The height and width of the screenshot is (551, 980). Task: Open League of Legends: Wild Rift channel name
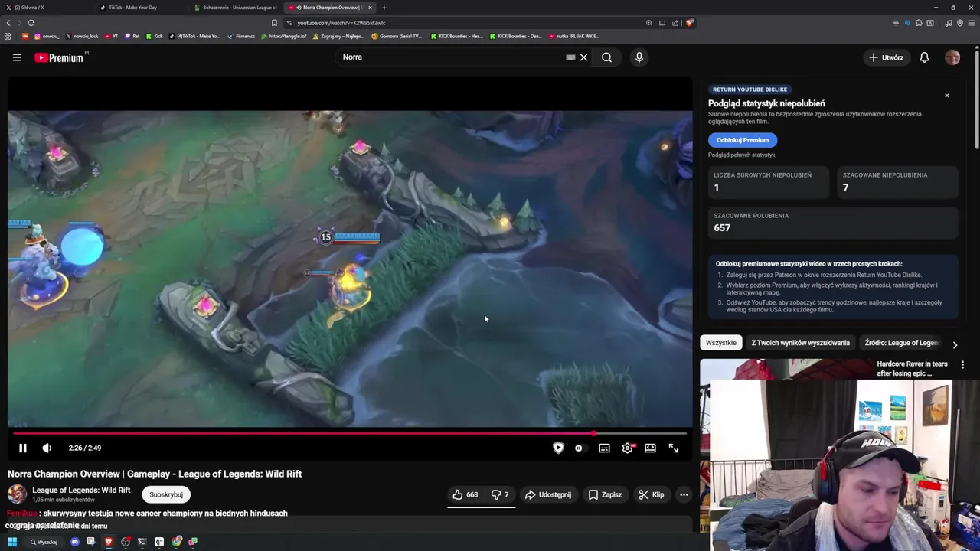point(81,491)
